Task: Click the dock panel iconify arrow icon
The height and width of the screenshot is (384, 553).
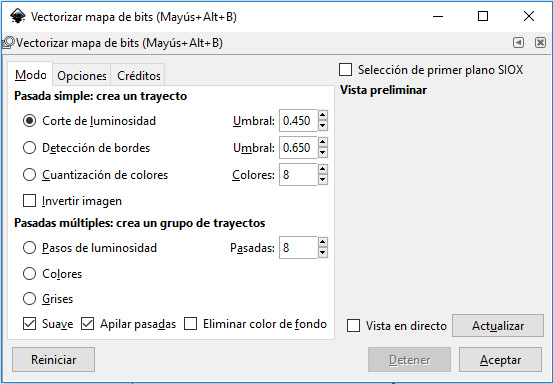Action: 518,43
